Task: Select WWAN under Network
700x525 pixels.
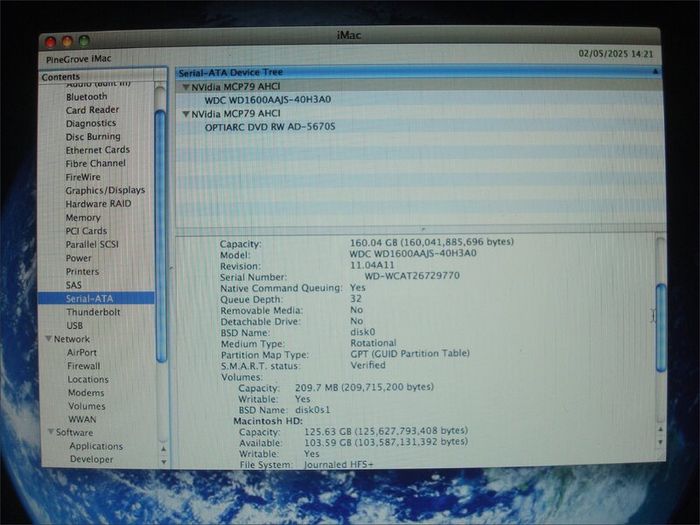Action: pyautogui.click(x=82, y=420)
